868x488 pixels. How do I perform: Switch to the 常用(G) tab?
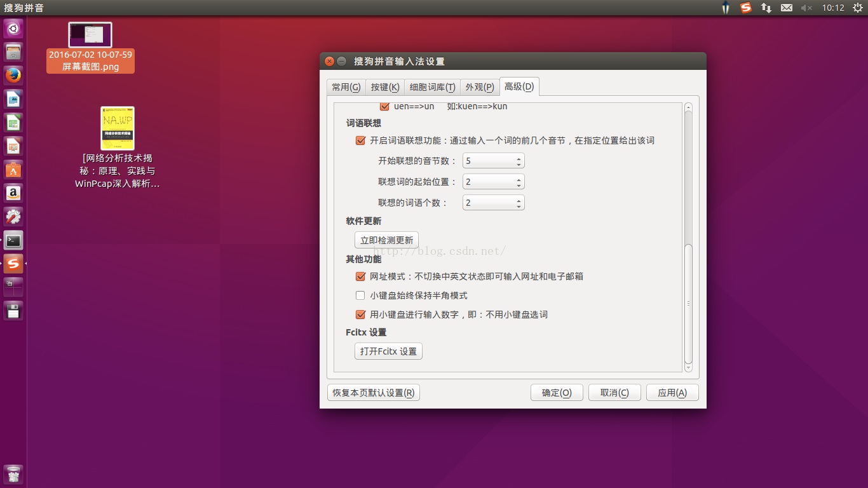tap(346, 87)
